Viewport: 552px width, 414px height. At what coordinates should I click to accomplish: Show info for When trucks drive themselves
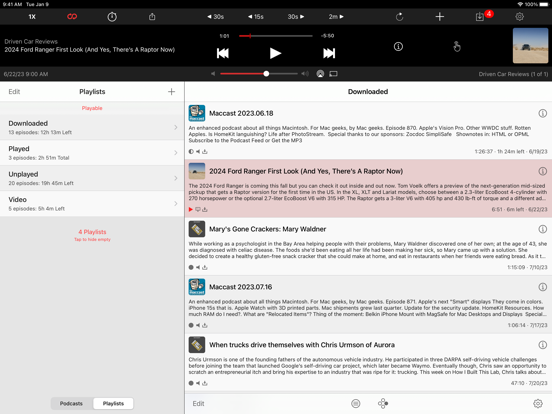click(542, 345)
